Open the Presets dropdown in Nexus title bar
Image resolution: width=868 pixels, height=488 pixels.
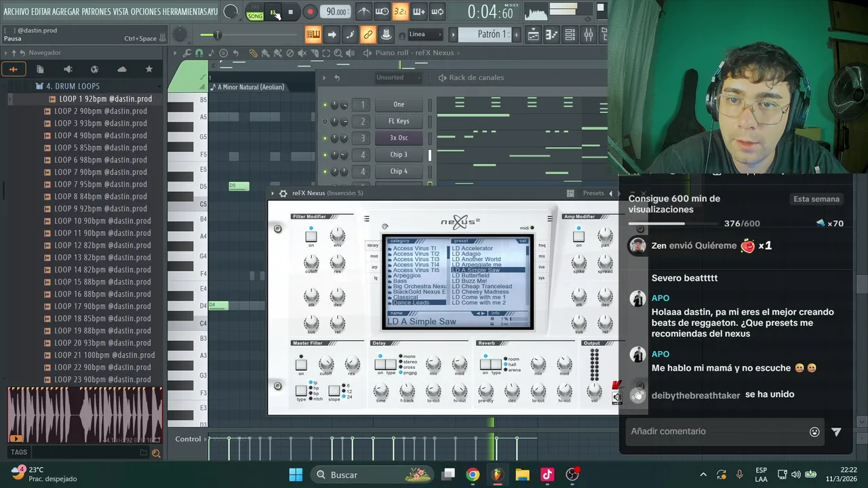[x=593, y=193]
